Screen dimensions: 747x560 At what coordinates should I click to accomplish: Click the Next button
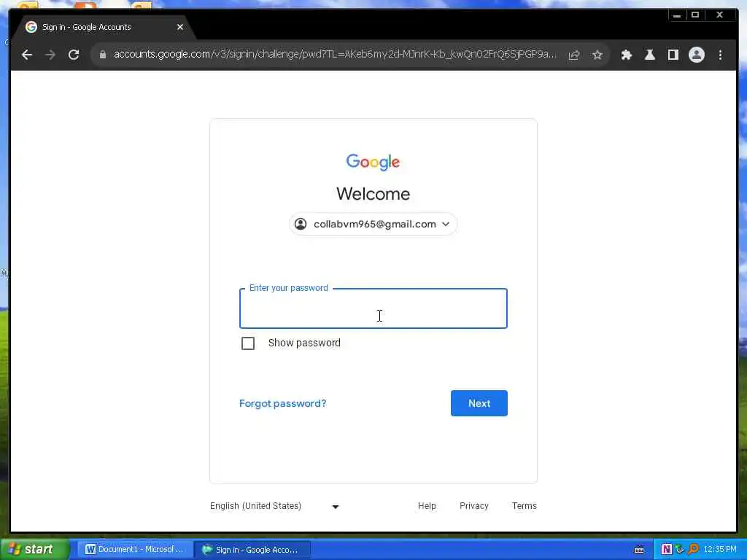479,403
